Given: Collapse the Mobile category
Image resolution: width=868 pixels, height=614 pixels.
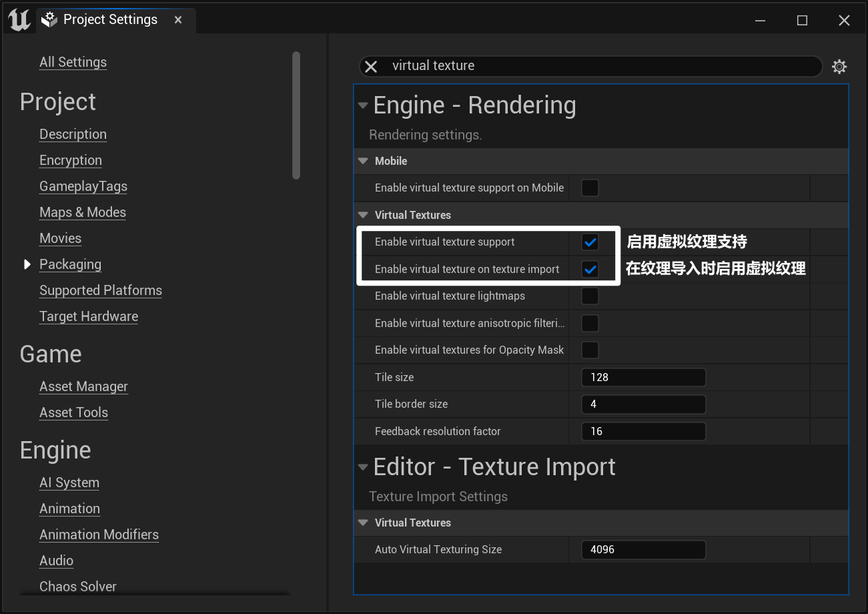Looking at the screenshot, I should (363, 161).
